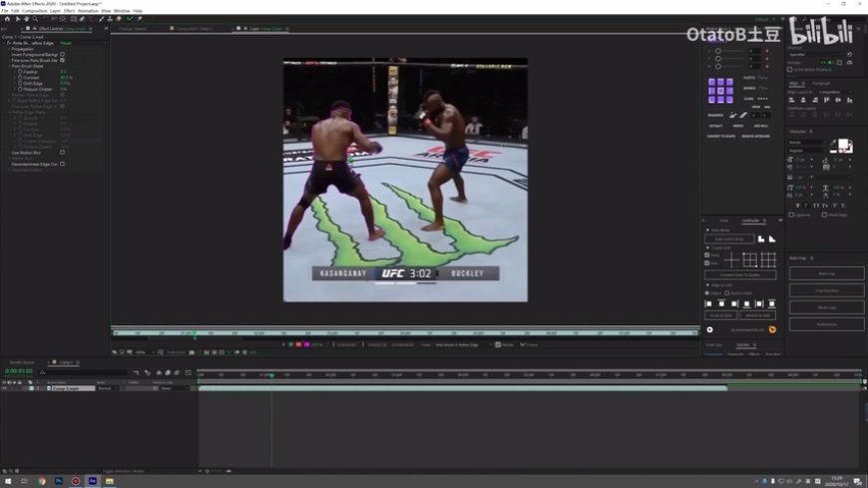This screenshot has width=868, height=488.
Task: Select the Brush tool
Action: click(x=102, y=19)
